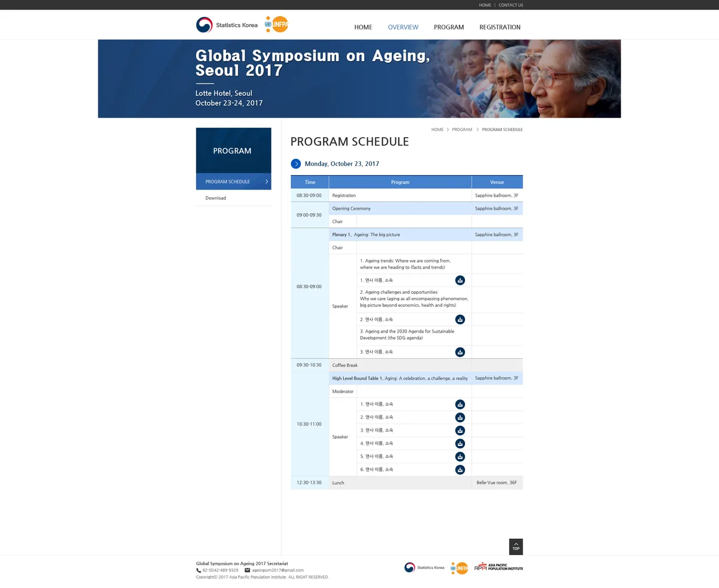The width and height of the screenshot is (719, 588).
Task: Click the blue arrow icon beside Monday date
Action: (296, 164)
